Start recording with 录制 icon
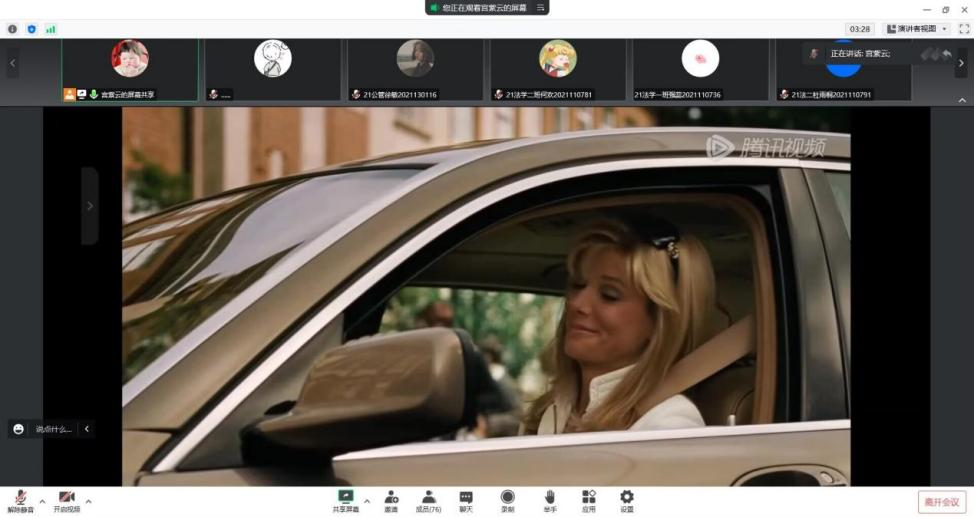 507,500
